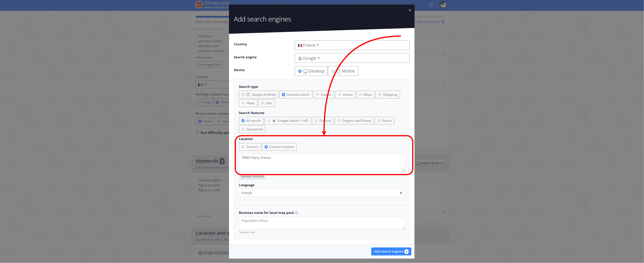644x263 pixels.
Task: Open the France country dropdown
Action: [x=352, y=45]
